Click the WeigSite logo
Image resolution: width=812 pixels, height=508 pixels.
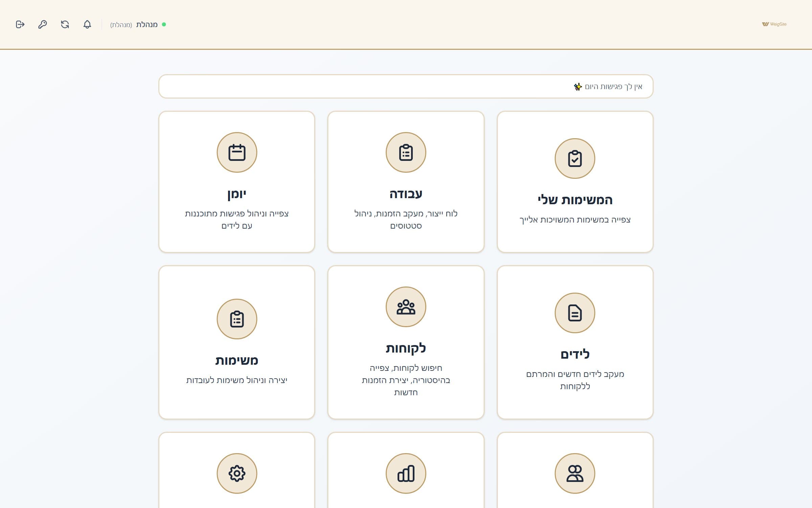774,24
